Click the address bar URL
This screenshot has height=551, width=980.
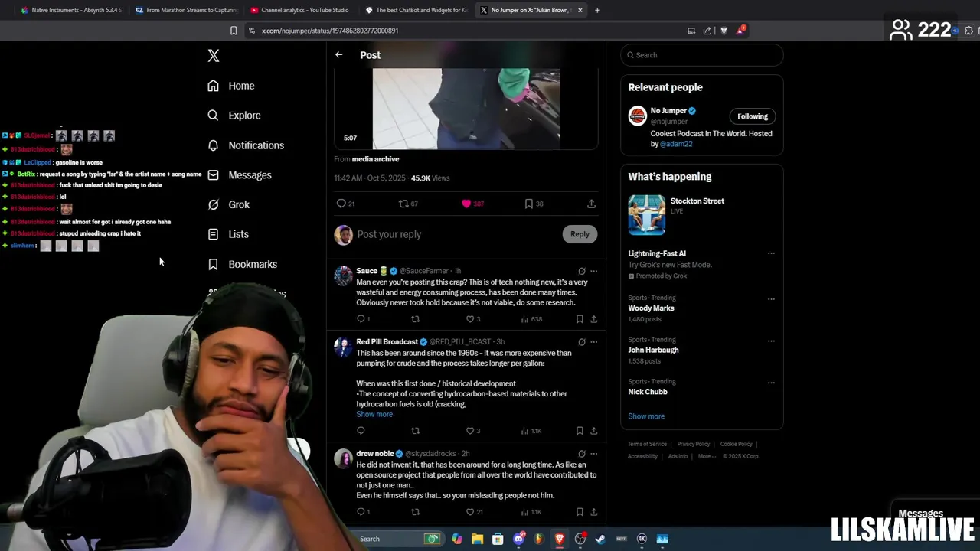tap(330, 31)
